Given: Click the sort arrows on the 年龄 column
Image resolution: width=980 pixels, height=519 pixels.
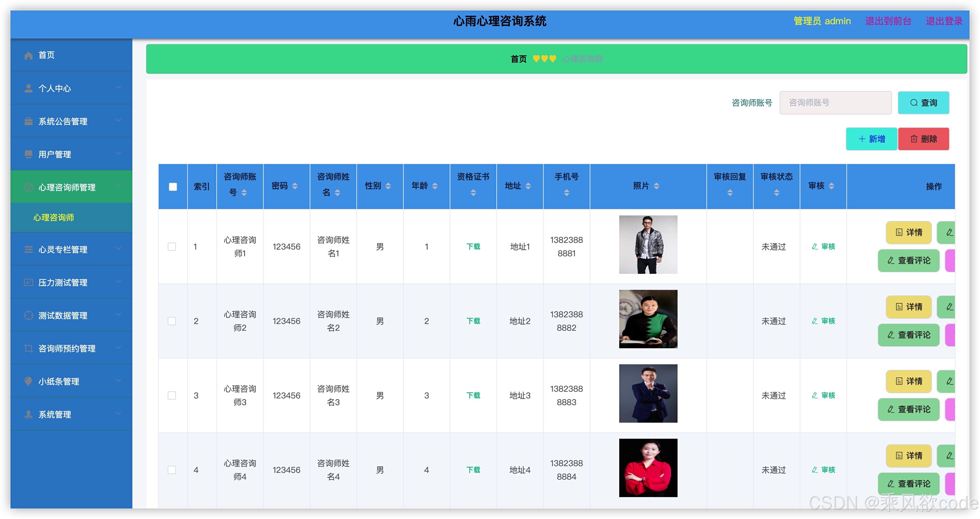Looking at the screenshot, I should tap(435, 186).
